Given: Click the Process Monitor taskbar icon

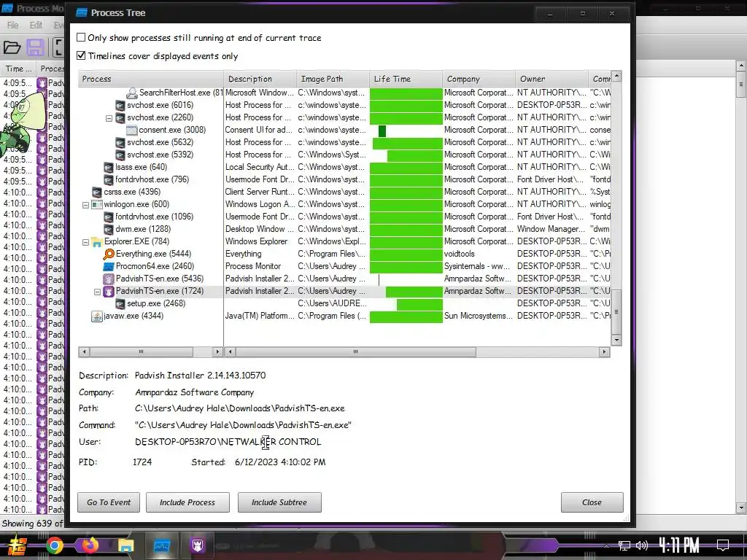Looking at the screenshot, I should click(161, 545).
